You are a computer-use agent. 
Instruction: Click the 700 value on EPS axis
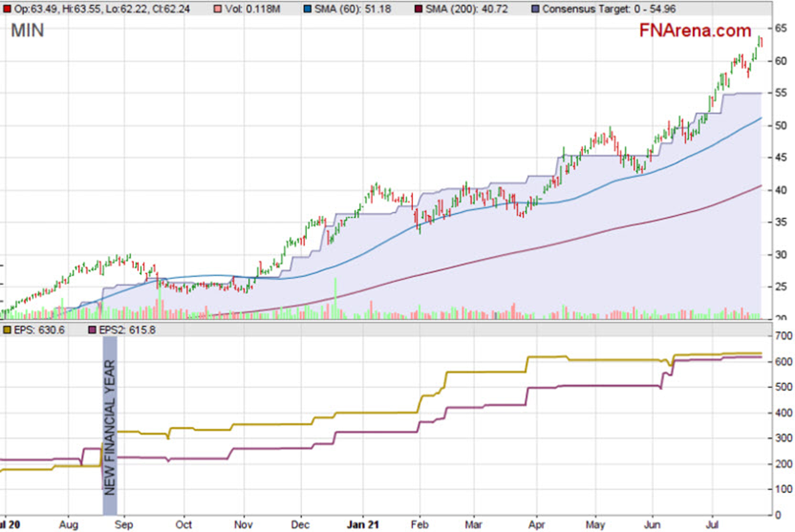783,337
